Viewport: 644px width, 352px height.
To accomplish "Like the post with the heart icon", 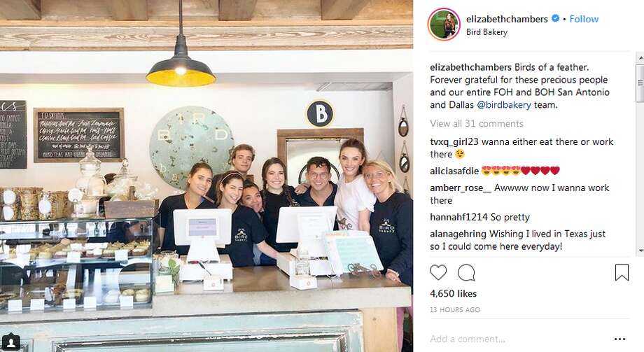I will [438, 273].
